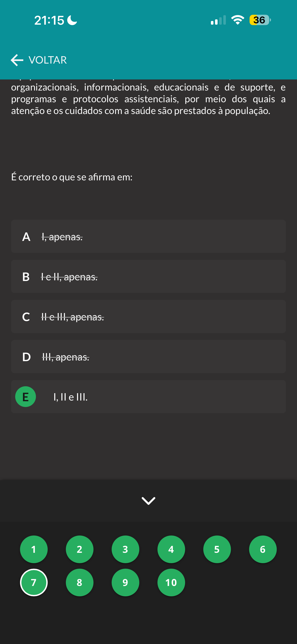Select answer B 'I e II, apenas.'

point(148,276)
